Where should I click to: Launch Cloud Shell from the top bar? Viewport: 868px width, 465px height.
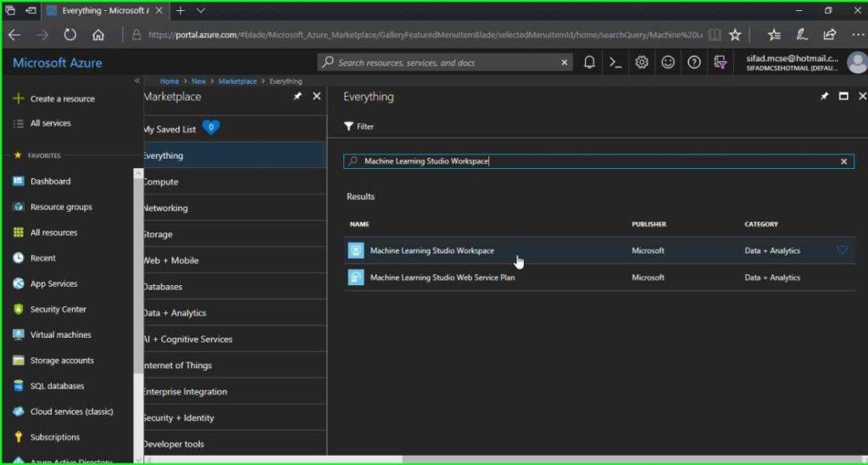[x=615, y=63]
